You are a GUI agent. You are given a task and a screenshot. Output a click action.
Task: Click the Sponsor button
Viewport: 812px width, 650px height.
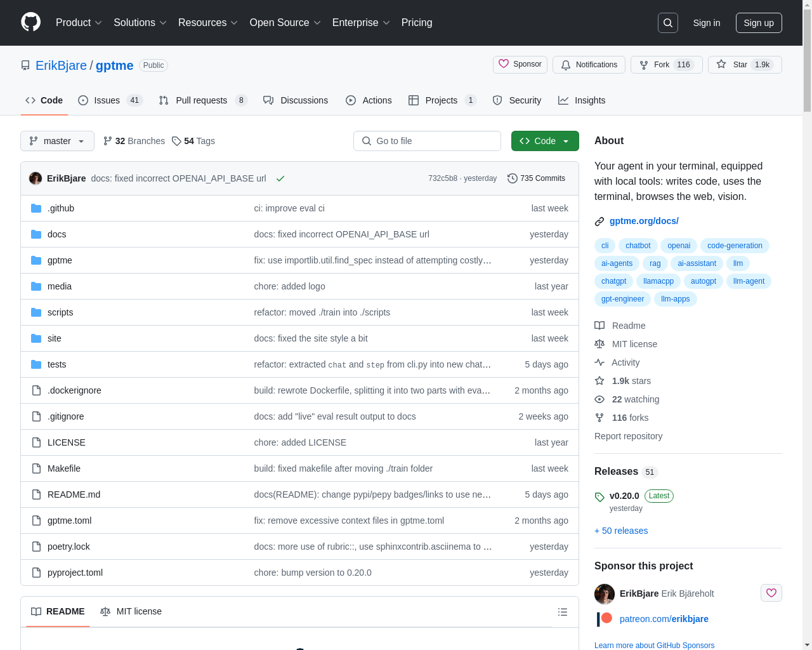pyautogui.click(x=520, y=65)
